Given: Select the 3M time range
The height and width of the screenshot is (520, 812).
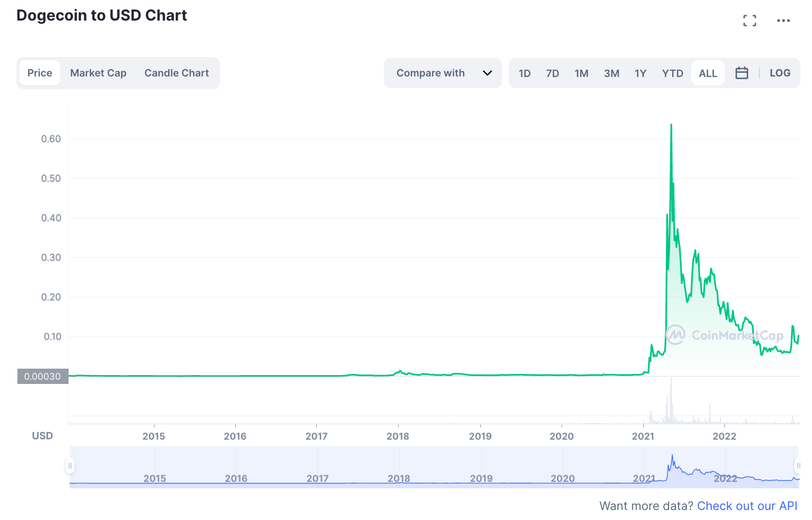Looking at the screenshot, I should pyautogui.click(x=612, y=73).
